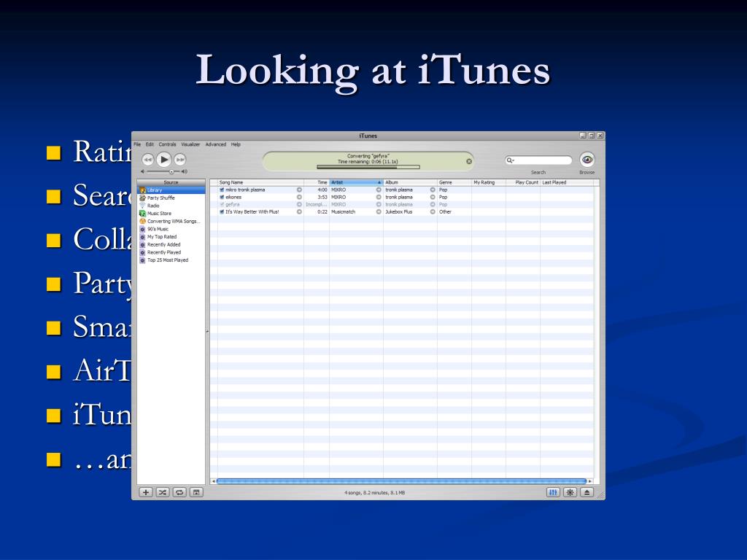Open the File menu

tap(137, 144)
